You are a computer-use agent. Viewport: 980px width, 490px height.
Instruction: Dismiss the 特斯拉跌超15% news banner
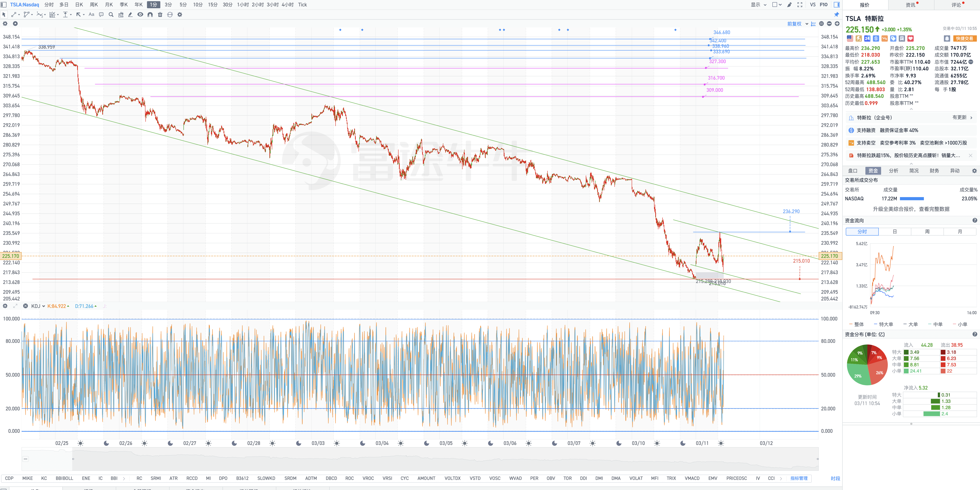970,155
